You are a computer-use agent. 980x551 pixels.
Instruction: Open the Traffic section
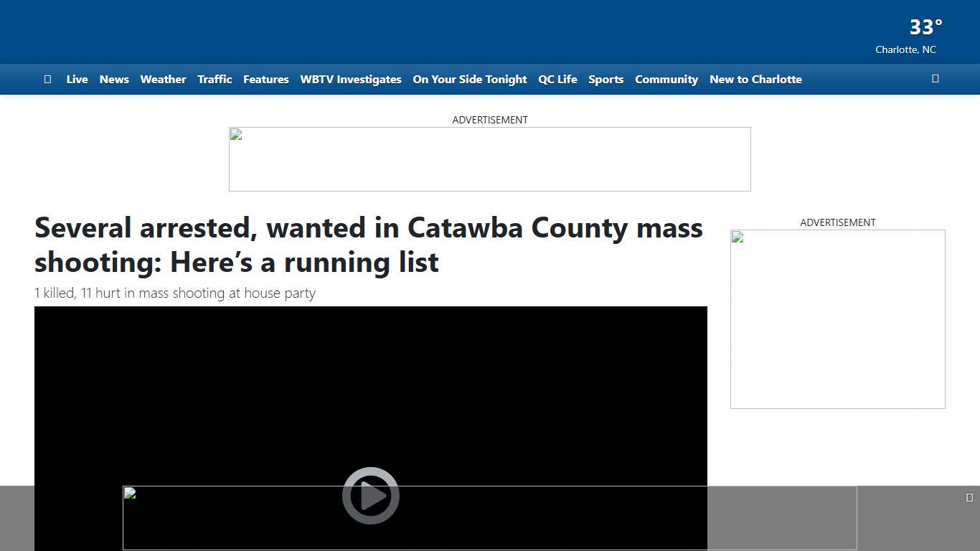coord(215,80)
